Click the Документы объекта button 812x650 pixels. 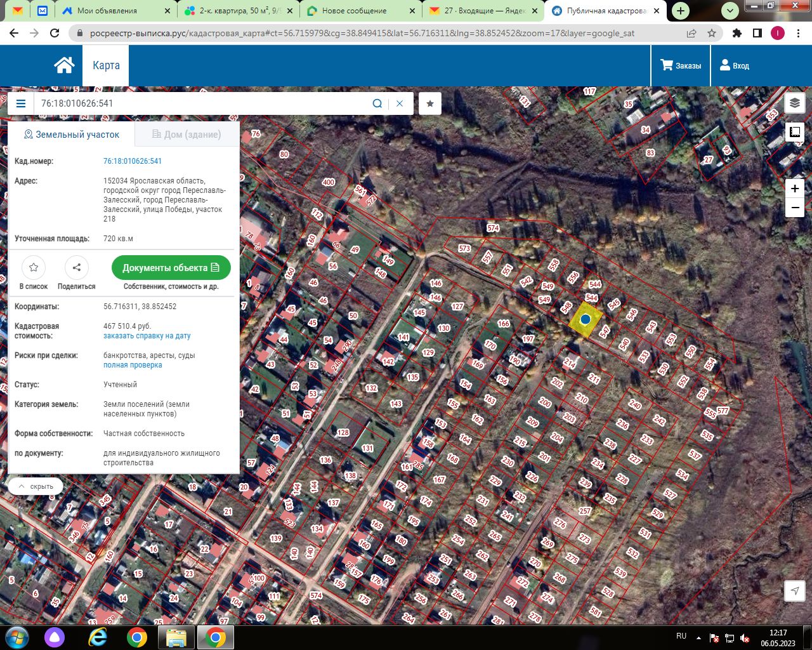click(171, 267)
